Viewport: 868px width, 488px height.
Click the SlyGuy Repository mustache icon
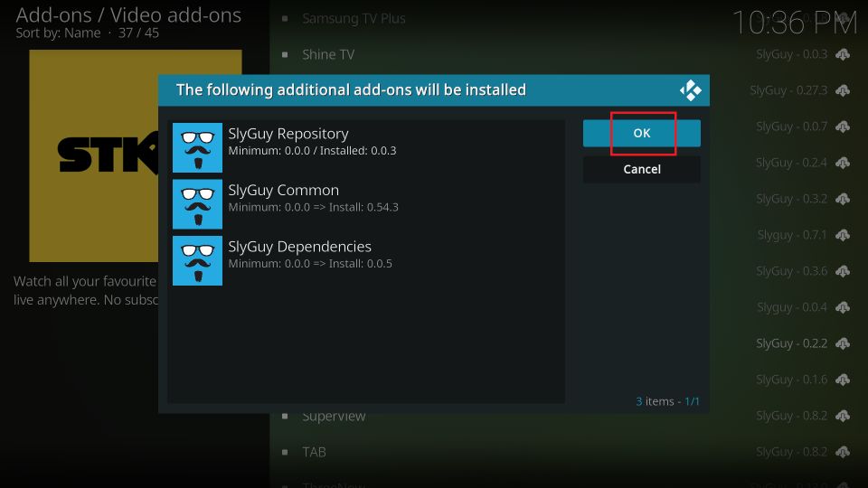point(198,147)
